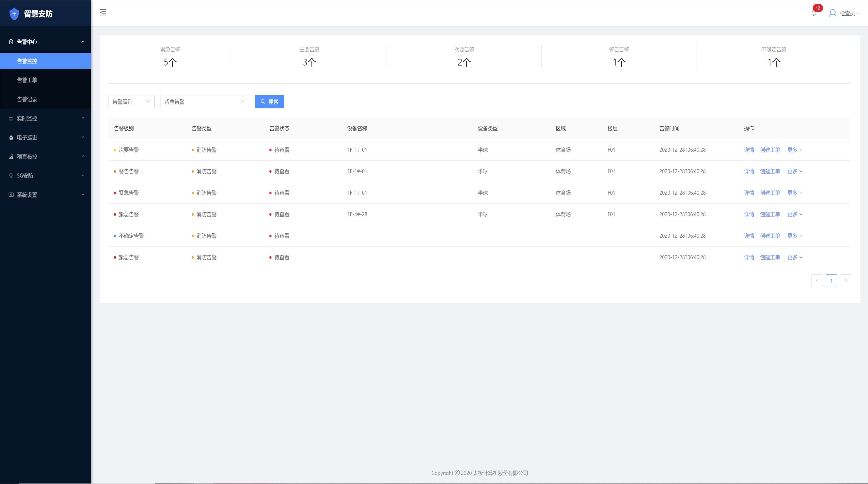
Task: Click the 搜索 search button
Action: pyautogui.click(x=269, y=102)
